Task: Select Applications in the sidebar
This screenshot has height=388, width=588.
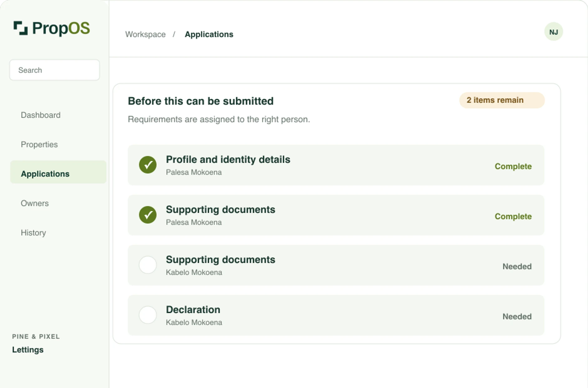Action: tap(58, 172)
